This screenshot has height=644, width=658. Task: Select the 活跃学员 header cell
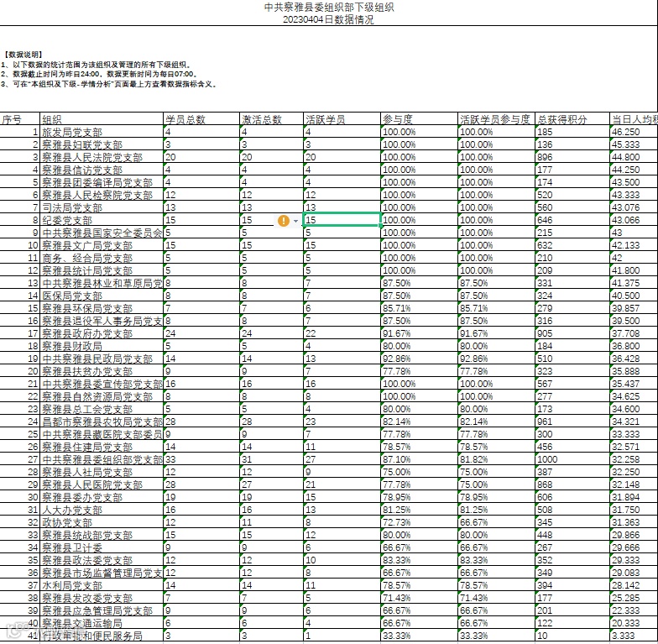click(x=342, y=119)
